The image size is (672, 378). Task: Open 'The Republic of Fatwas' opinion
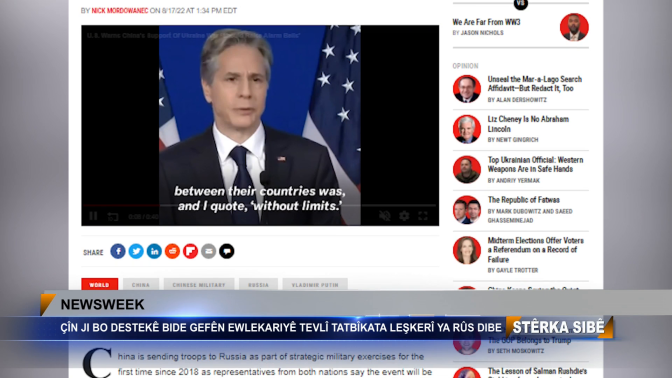[x=524, y=200]
